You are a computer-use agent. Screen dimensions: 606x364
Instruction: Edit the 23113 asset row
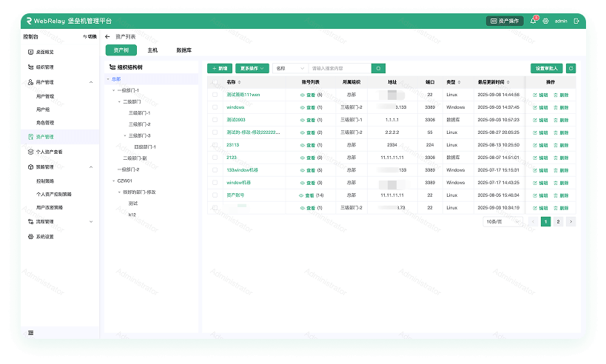click(540, 145)
